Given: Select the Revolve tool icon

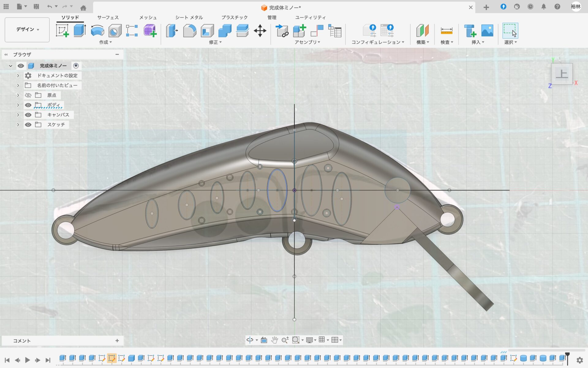Looking at the screenshot, I should [x=97, y=31].
